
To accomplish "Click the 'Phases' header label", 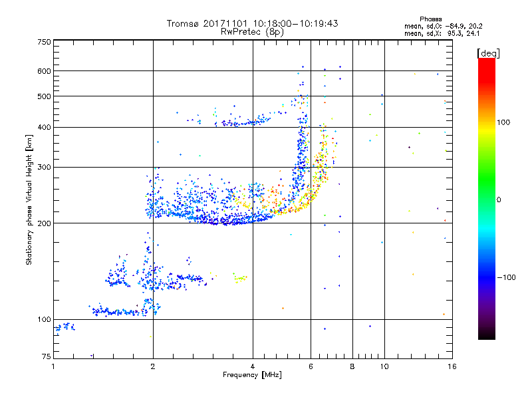I will 430,19.
